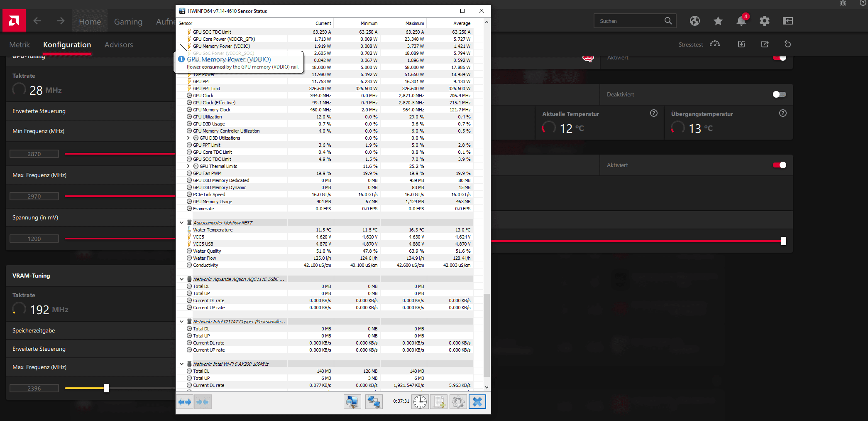Open help for Aktuelle Temperatur
Image resolution: width=868 pixels, height=421 pixels.
coord(654,113)
